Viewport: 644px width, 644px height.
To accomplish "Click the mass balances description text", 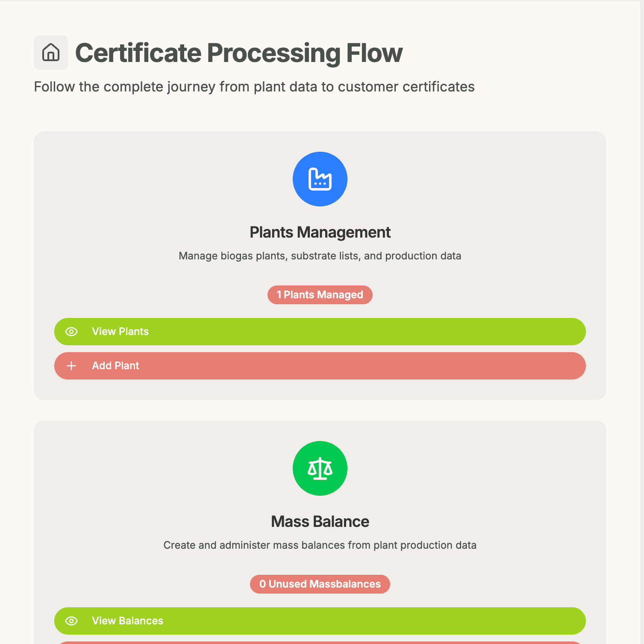I will [320, 545].
